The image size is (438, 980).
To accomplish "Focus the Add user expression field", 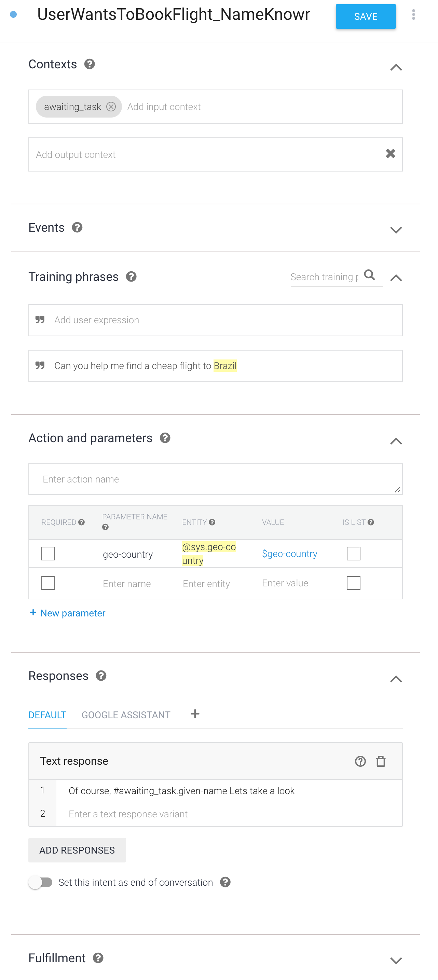I will coord(215,320).
